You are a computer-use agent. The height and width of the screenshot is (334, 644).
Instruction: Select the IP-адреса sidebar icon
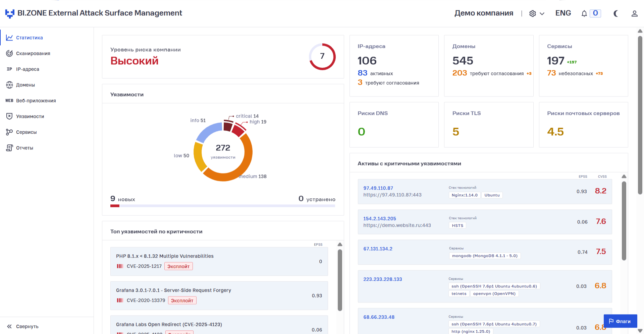9,69
